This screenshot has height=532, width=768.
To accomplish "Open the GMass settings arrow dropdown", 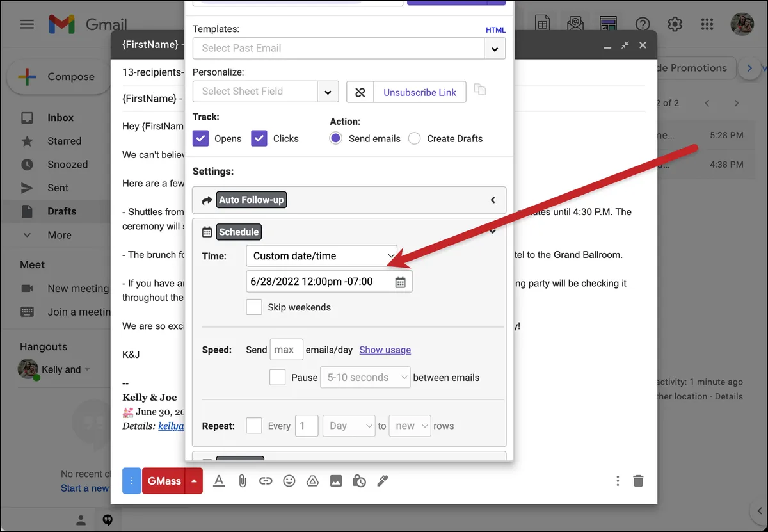I will (x=194, y=481).
